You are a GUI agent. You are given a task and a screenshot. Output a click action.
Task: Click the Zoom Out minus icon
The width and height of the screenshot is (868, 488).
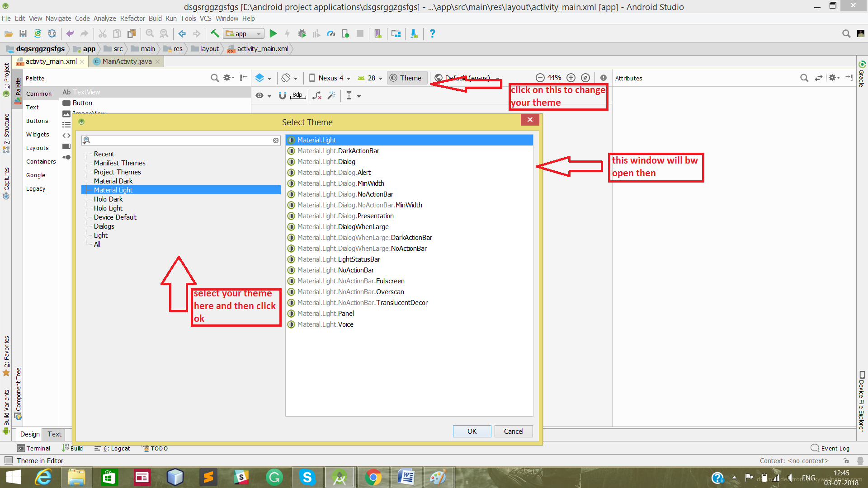(x=540, y=78)
